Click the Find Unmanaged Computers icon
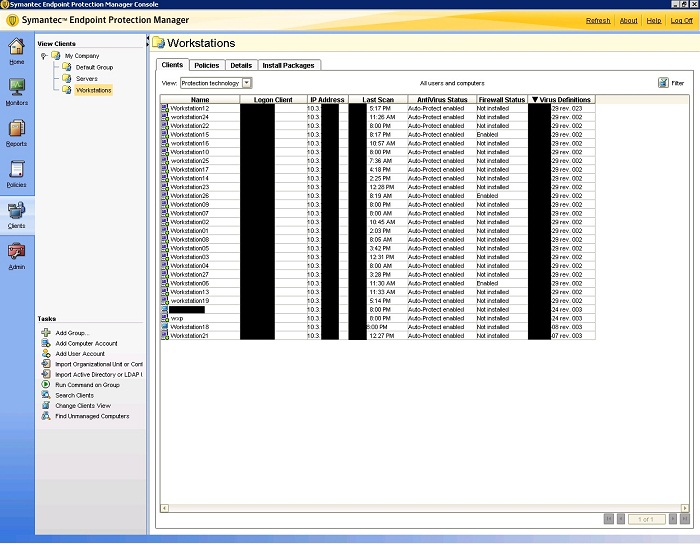700x544 pixels. coord(46,416)
